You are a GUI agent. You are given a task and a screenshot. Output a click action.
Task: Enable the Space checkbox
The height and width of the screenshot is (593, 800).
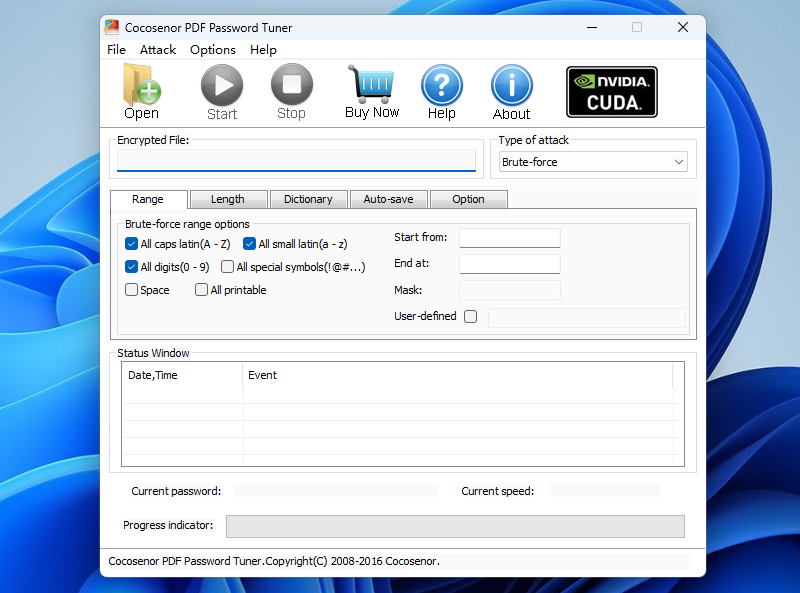(x=131, y=290)
